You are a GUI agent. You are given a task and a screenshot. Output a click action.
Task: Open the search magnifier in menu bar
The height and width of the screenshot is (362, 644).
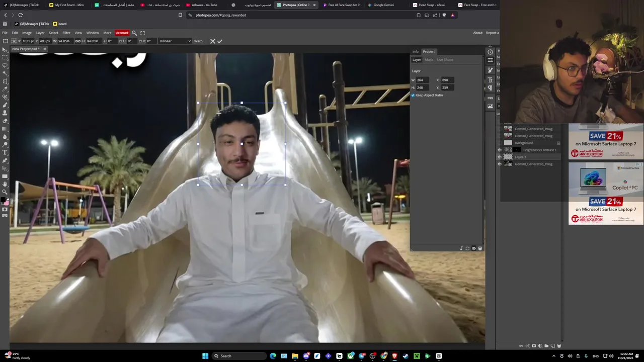click(134, 33)
